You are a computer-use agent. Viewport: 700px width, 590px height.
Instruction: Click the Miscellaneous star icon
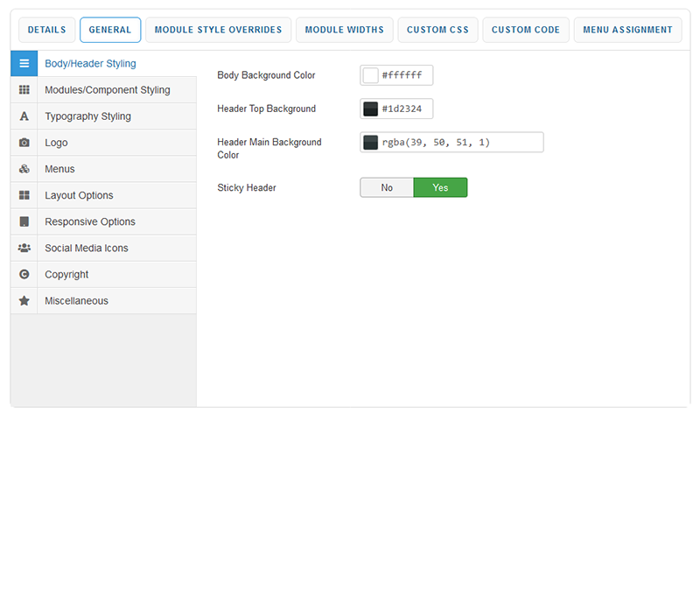tap(24, 300)
